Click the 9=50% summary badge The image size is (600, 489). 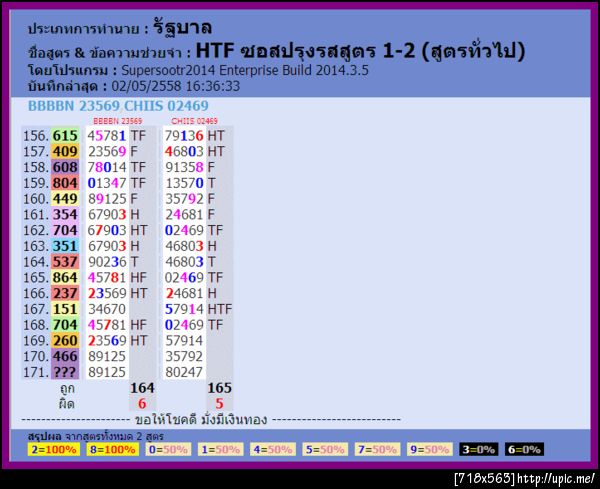[x=430, y=450]
